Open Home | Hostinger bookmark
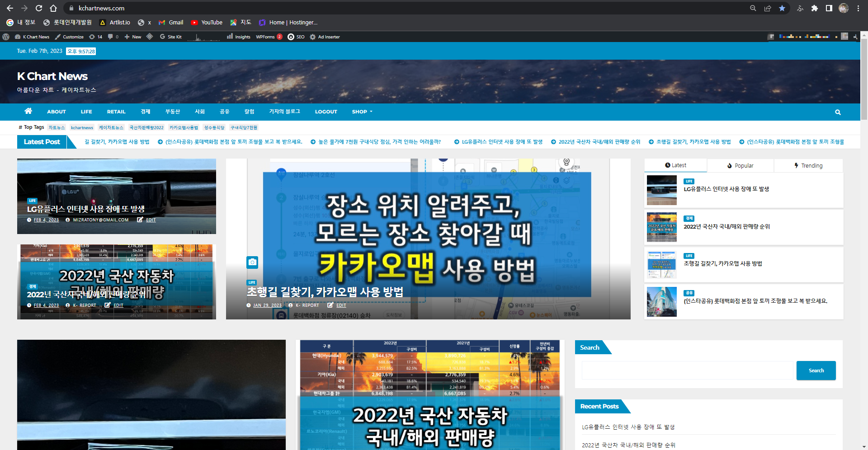 click(288, 22)
